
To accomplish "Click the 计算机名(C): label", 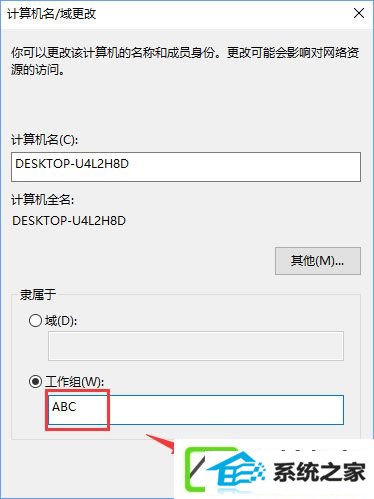I will point(45,140).
